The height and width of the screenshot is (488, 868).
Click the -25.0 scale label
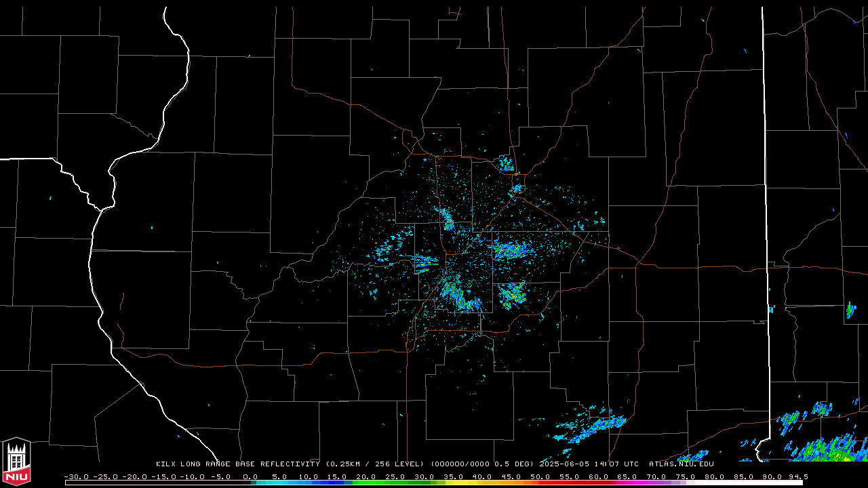106,477
